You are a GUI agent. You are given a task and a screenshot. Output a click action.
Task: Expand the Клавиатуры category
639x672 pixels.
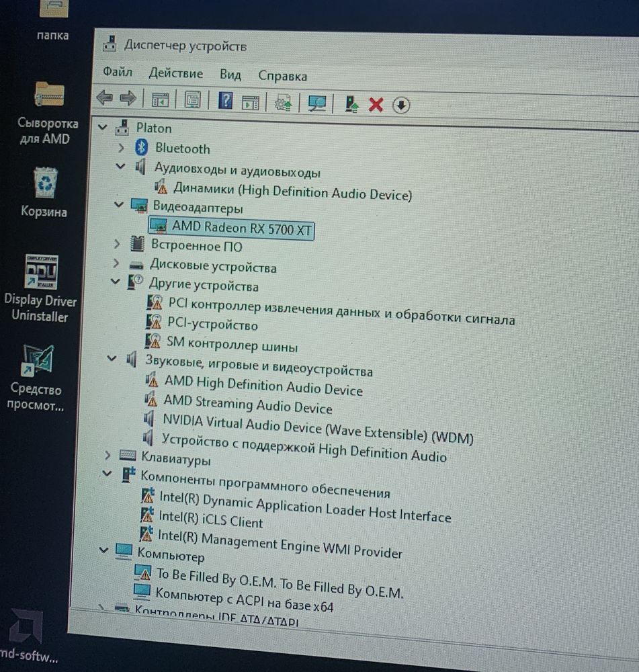click(108, 455)
